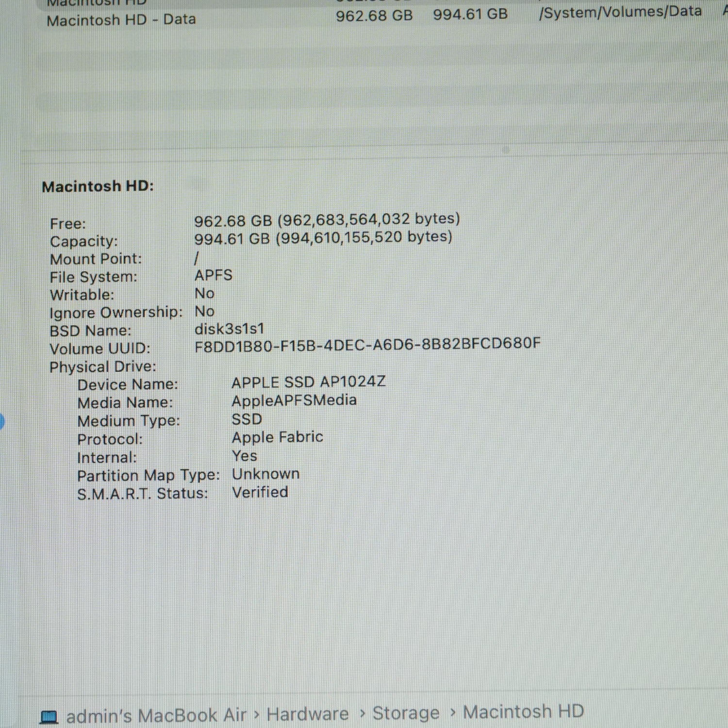
Task: Click 994.61 GB capacity cell in table
Action: 470,14
